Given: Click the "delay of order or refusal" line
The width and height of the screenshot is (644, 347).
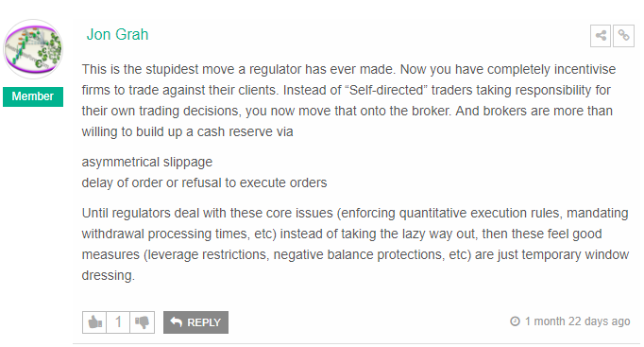Looking at the screenshot, I should 204,182.
